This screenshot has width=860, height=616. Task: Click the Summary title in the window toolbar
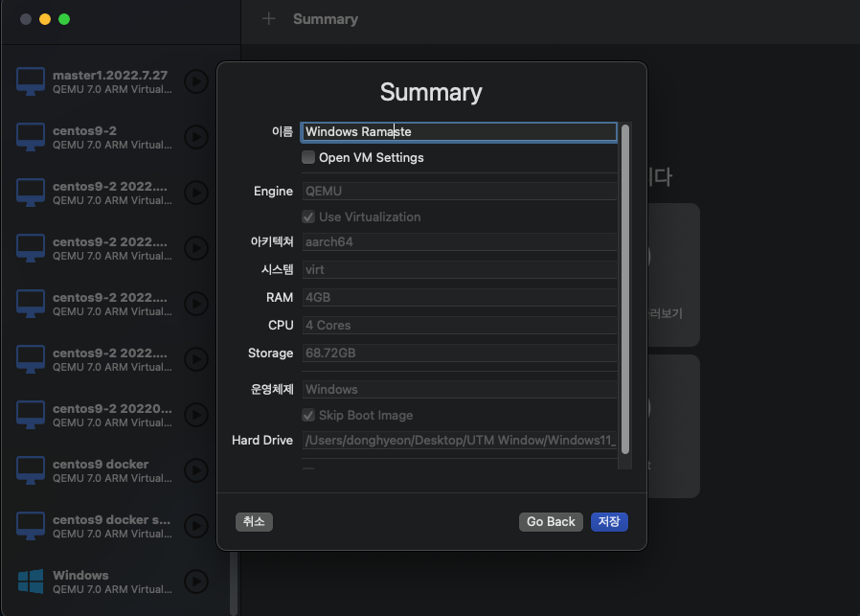(x=326, y=19)
